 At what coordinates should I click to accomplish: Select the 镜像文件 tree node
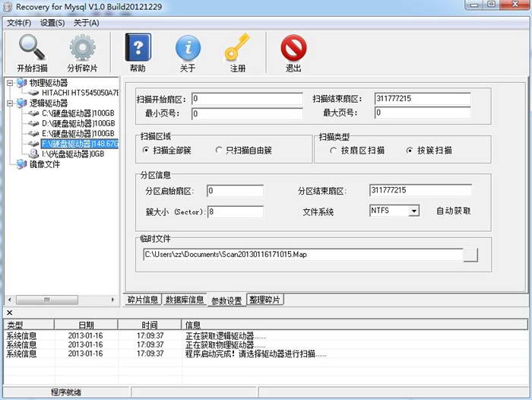[x=44, y=164]
